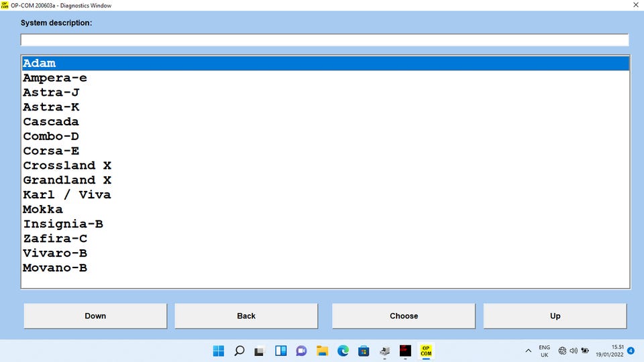Highlight Grandland X in the list
The height and width of the screenshot is (362, 644).
pyautogui.click(x=325, y=180)
